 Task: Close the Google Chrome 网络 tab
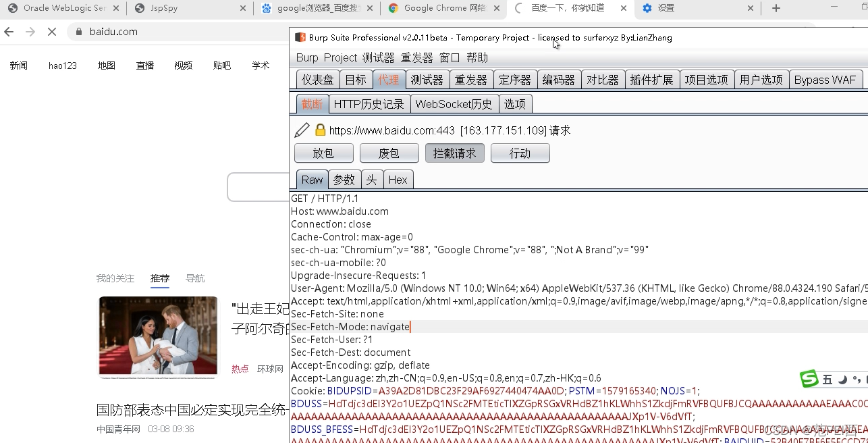click(497, 8)
